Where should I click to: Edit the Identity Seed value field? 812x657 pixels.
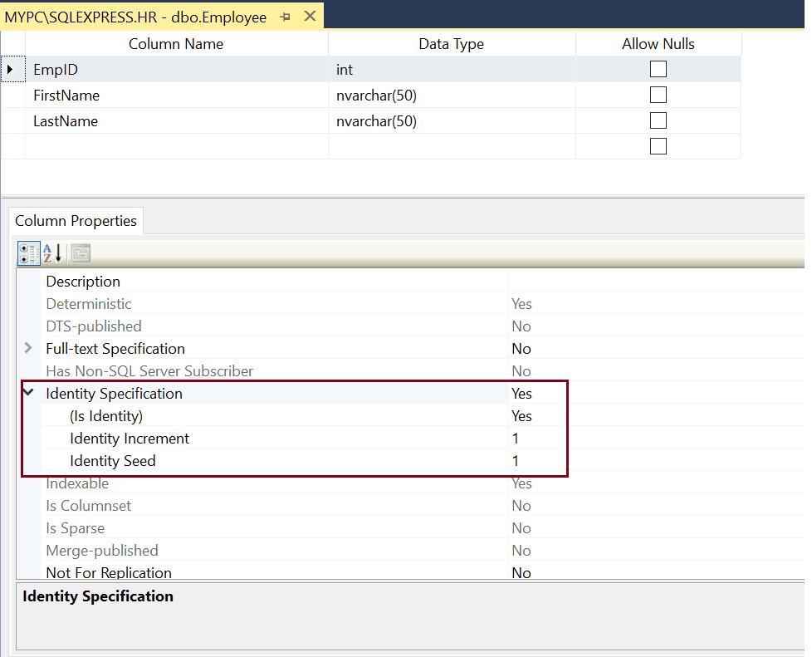tap(656, 461)
